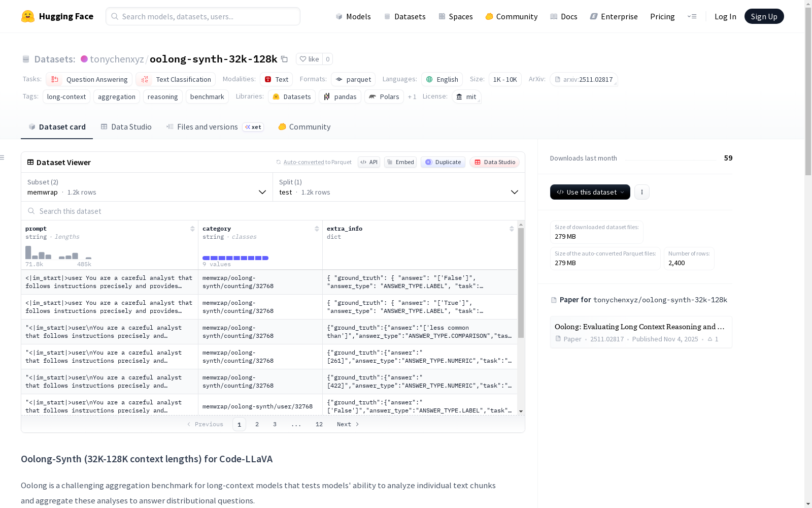Click the Text Classification task tag
This screenshot has width=812, height=508.
[x=176, y=79]
